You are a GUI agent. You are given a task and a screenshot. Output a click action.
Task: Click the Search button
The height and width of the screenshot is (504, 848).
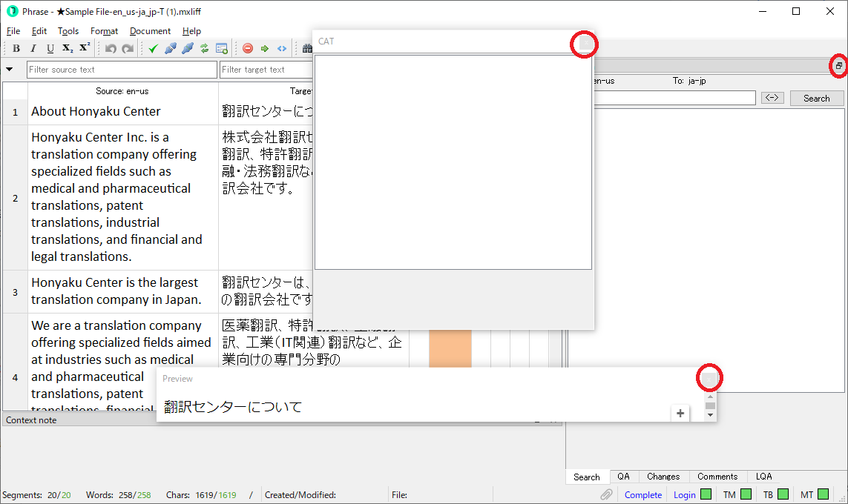coord(816,98)
